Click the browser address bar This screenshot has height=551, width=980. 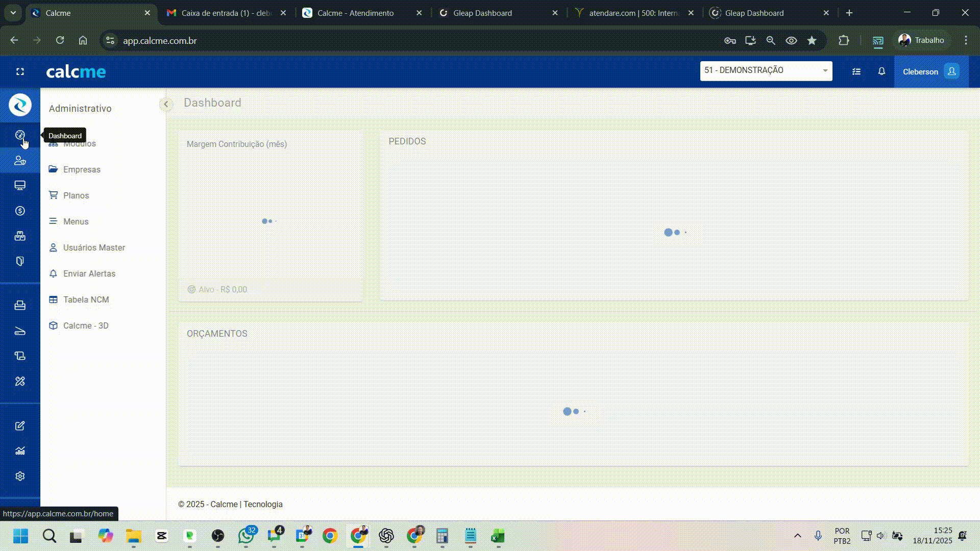click(408, 40)
